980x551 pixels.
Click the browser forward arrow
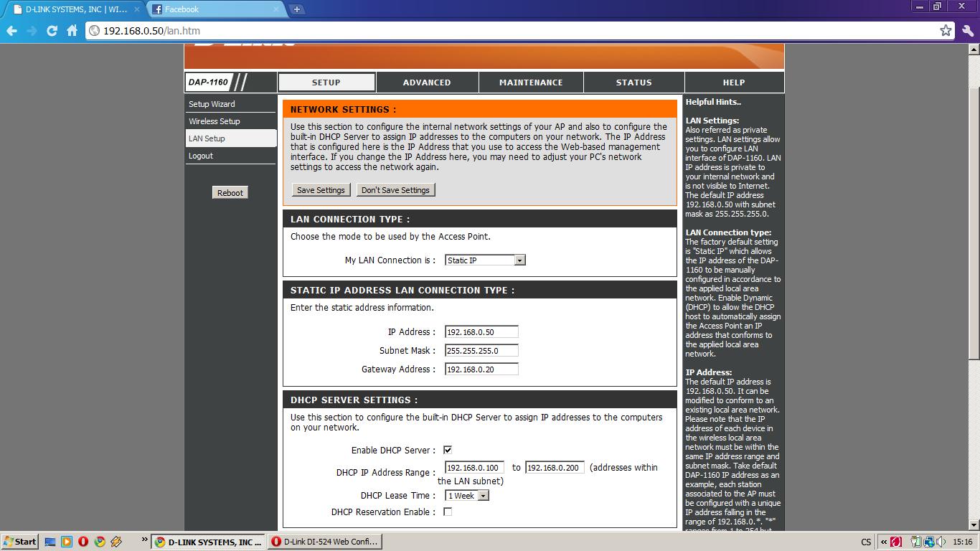(x=32, y=31)
